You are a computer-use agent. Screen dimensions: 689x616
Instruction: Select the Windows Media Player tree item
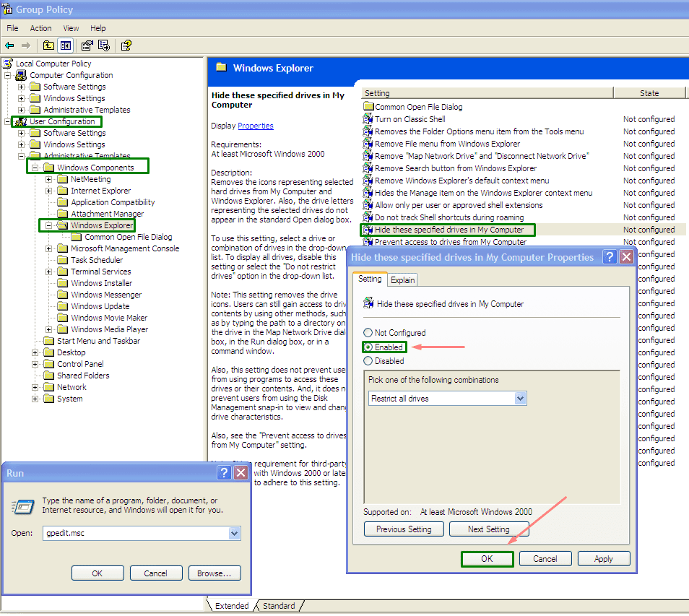[109, 329]
